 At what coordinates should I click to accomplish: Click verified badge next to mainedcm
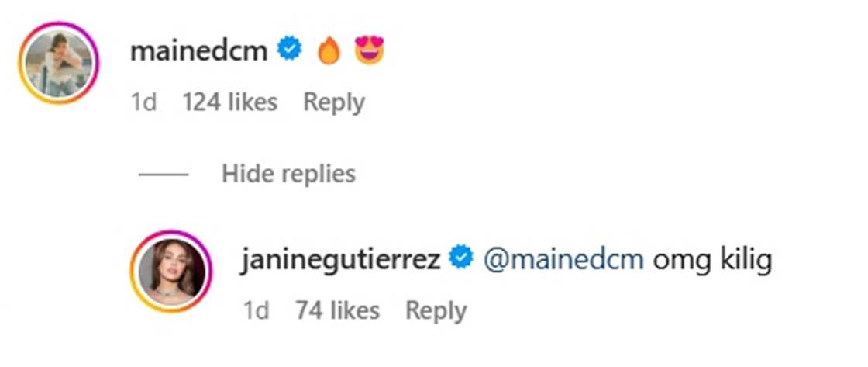(x=291, y=51)
